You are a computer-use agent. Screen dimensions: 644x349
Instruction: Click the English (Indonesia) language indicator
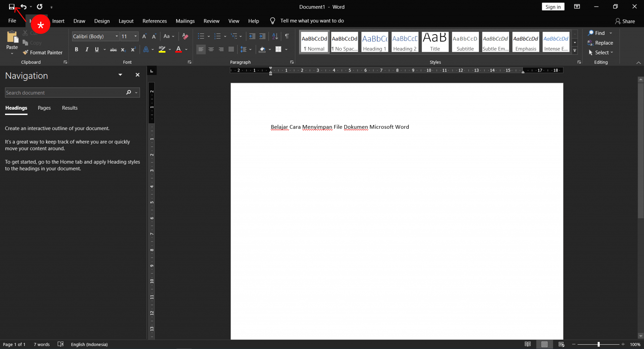click(x=89, y=344)
